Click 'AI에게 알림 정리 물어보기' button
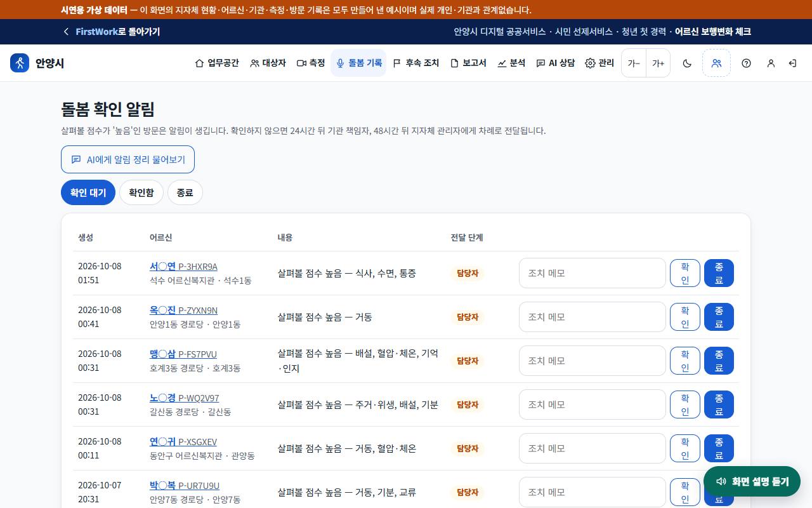This screenshot has height=508, width=812. coord(128,159)
